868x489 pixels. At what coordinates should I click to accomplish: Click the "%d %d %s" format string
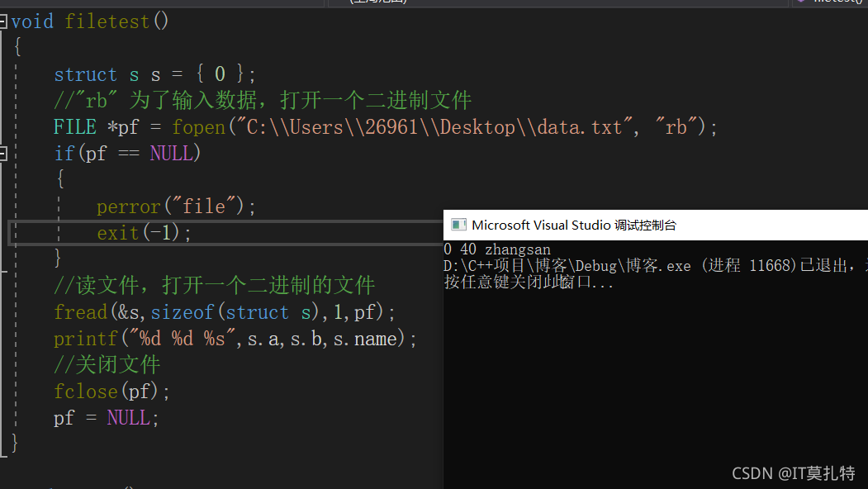point(183,339)
